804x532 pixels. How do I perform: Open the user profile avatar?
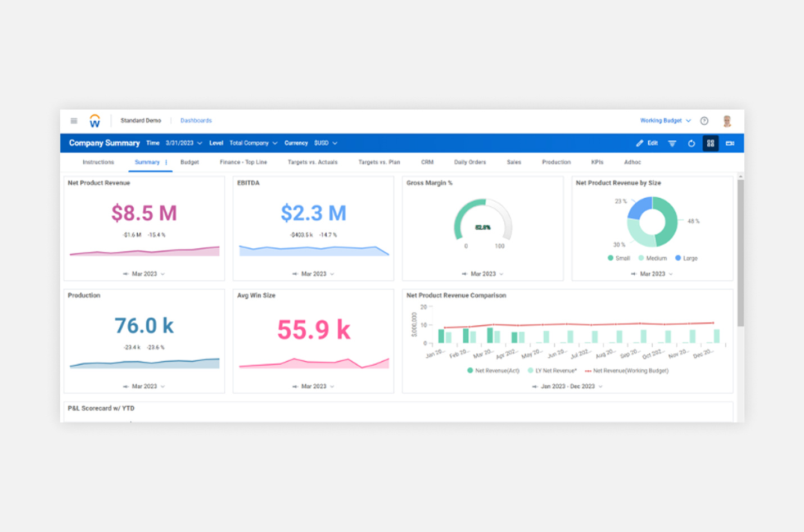(x=727, y=120)
